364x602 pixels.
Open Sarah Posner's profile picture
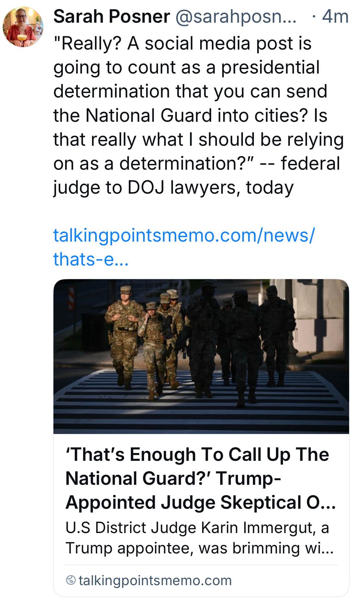23,27
